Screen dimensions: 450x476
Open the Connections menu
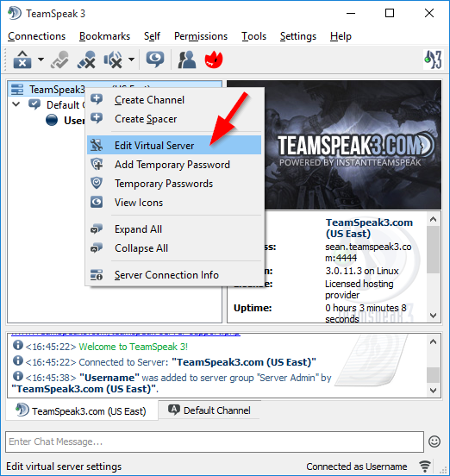pyautogui.click(x=37, y=36)
